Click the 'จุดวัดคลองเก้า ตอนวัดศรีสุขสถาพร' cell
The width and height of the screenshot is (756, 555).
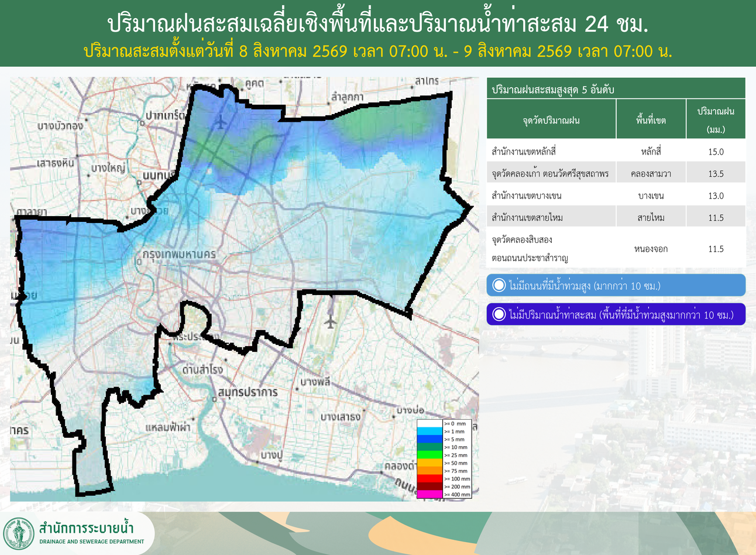(x=551, y=173)
